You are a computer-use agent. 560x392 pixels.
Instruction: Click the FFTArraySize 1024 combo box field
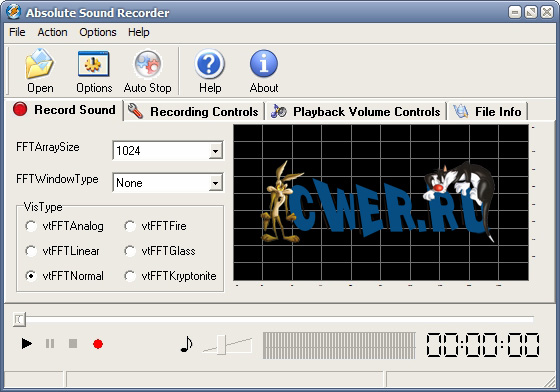click(x=168, y=151)
